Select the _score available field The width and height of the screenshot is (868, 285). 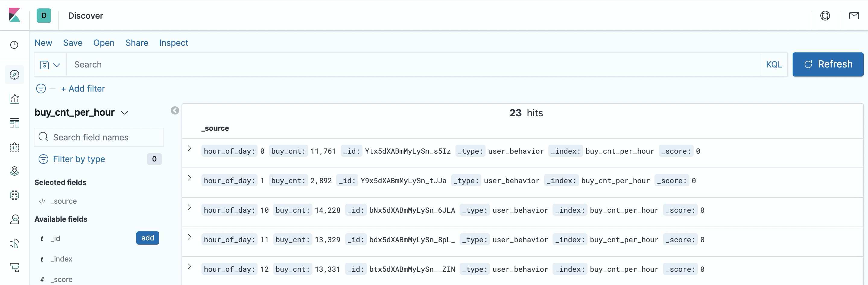click(x=61, y=280)
